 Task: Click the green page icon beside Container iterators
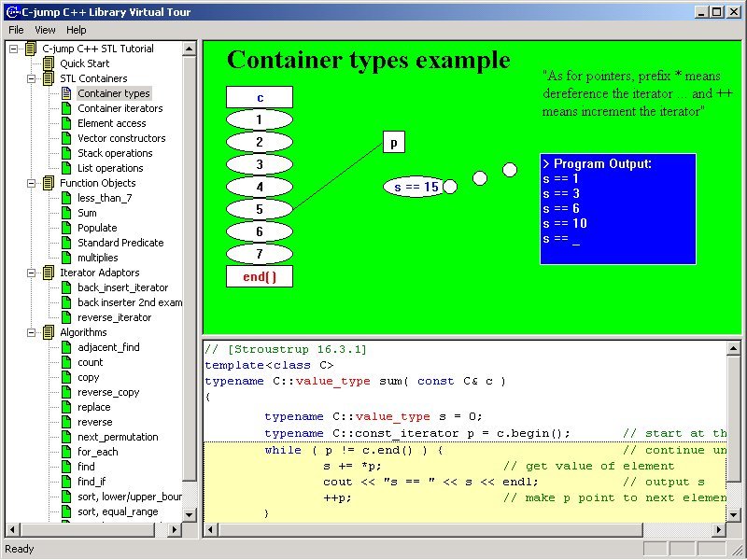[x=66, y=108]
